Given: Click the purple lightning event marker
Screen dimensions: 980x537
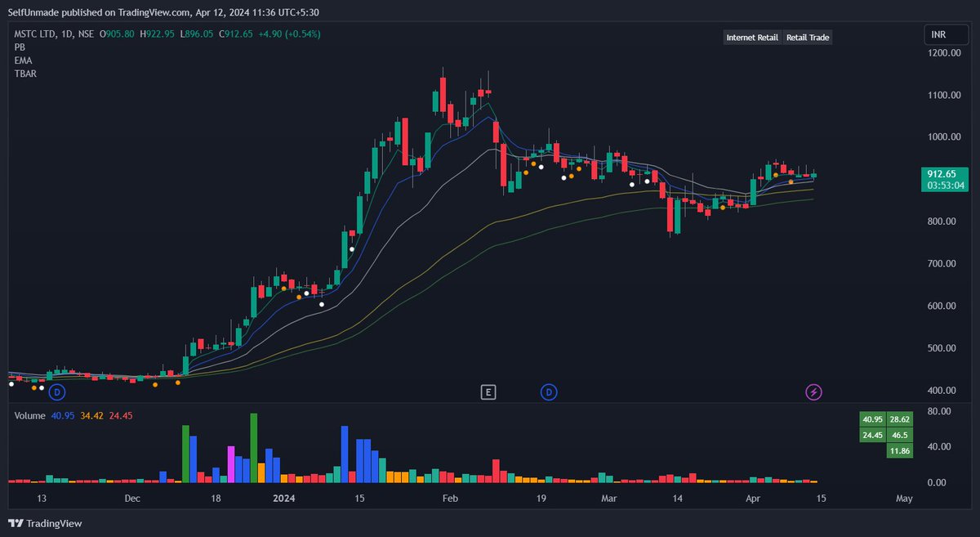Looking at the screenshot, I should (x=814, y=392).
